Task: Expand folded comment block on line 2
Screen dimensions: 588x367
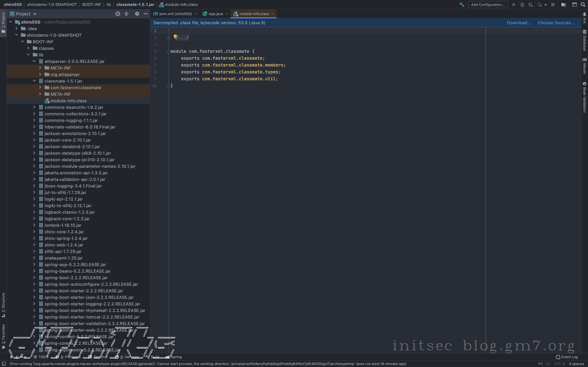Action: click(168, 38)
